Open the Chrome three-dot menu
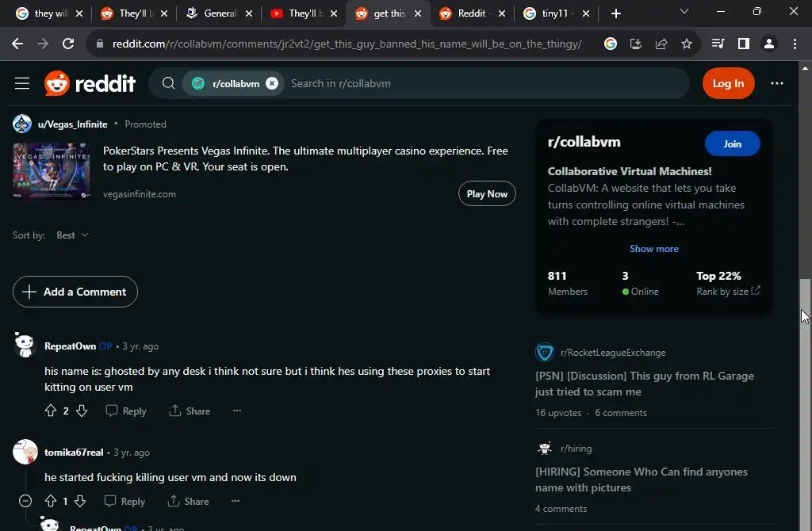 795,44
